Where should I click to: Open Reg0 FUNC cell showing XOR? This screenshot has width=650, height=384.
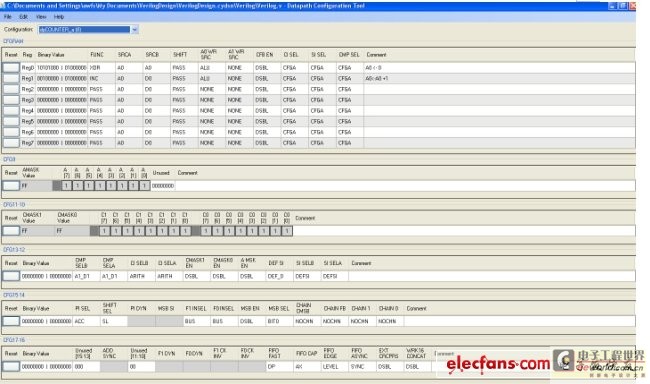pos(101,68)
